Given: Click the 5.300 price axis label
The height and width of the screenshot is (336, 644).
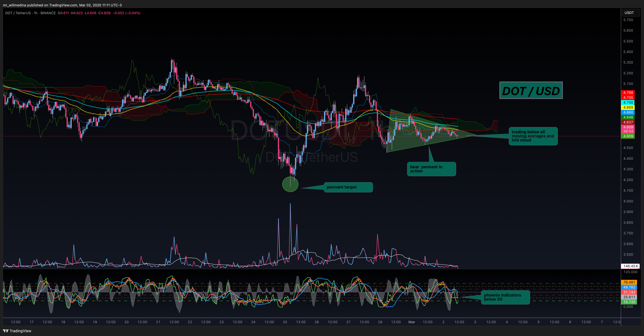Looking at the screenshot, I should point(628,63).
